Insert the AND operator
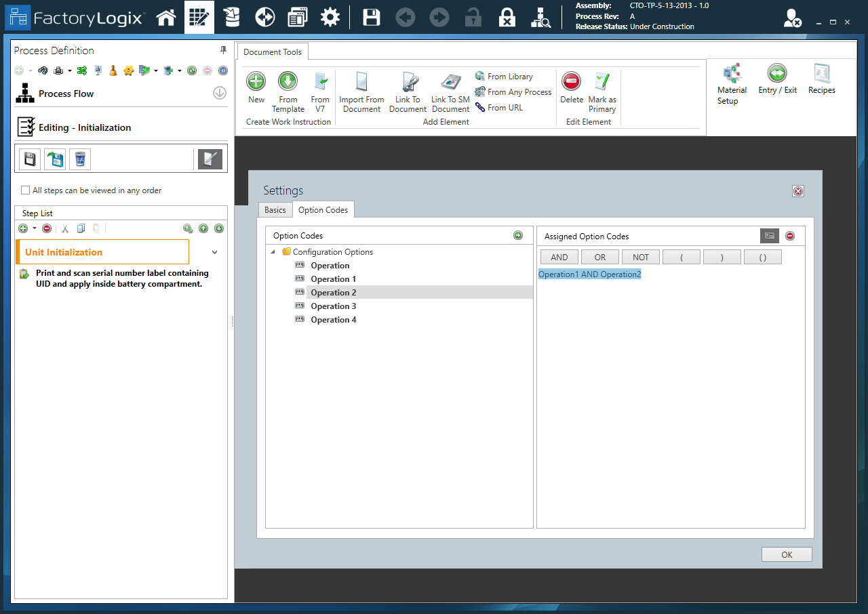This screenshot has width=868, height=614. [x=559, y=257]
